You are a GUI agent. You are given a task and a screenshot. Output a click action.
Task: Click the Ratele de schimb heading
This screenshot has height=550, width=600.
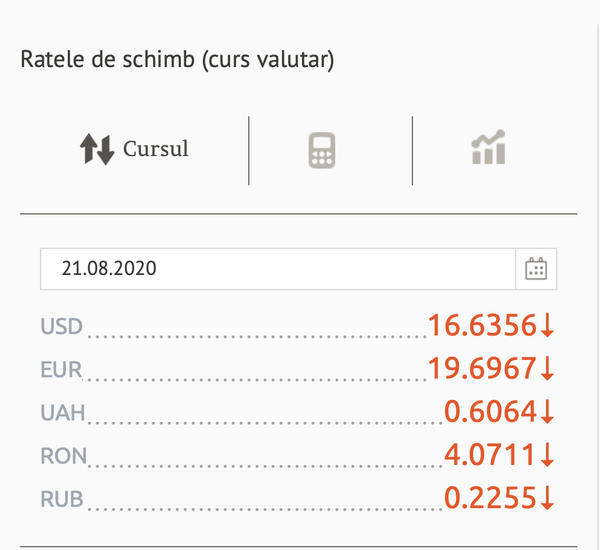pos(177,60)
